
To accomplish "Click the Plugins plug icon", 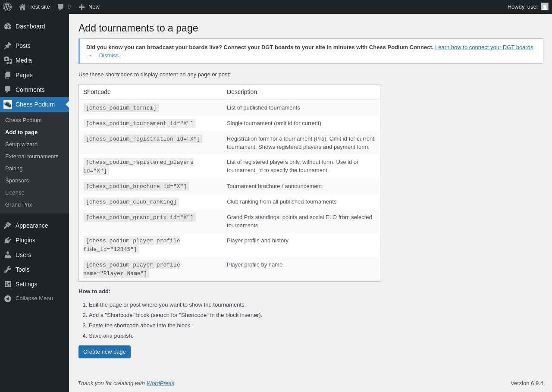I will (x=8, y=240).
